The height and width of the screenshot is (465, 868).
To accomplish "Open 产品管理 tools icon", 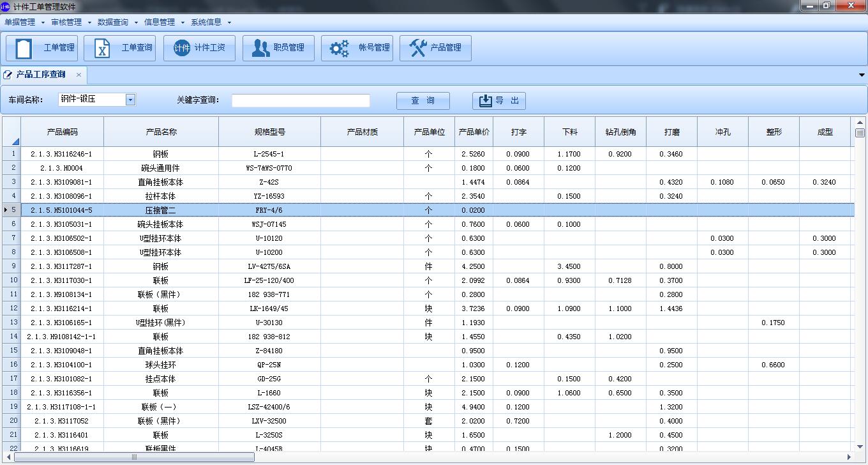I will [435, 48].
